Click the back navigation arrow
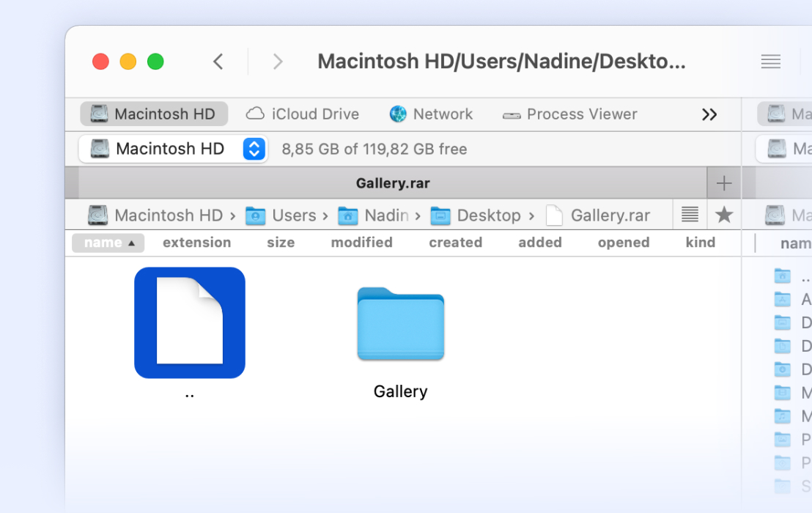Viewport: 812px width, 513px height. (x=218, y=62)
